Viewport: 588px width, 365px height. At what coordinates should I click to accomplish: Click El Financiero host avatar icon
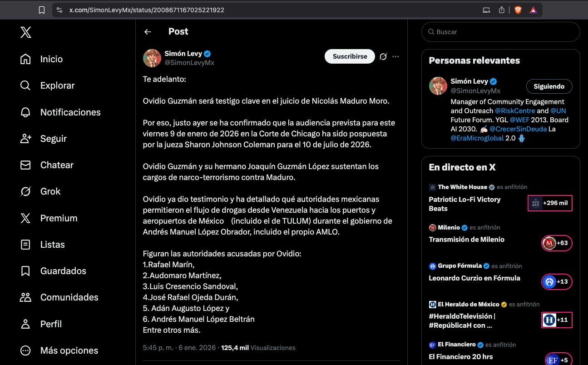[x=432, y=345]
